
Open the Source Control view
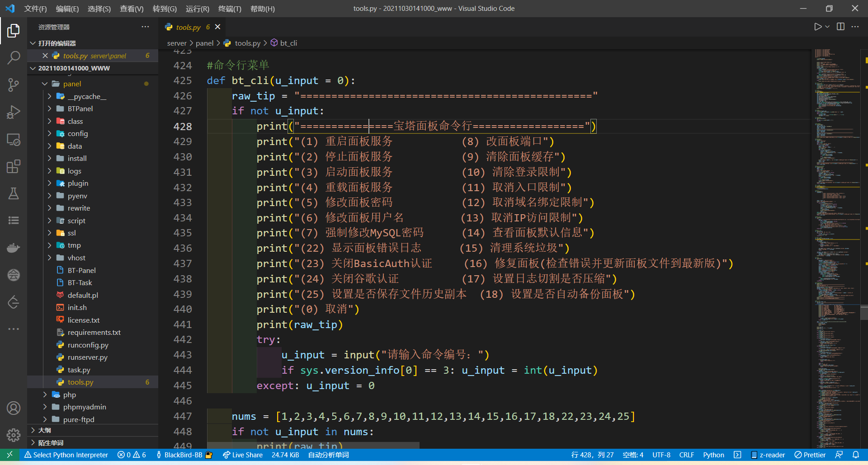click(x=14, y=85)
